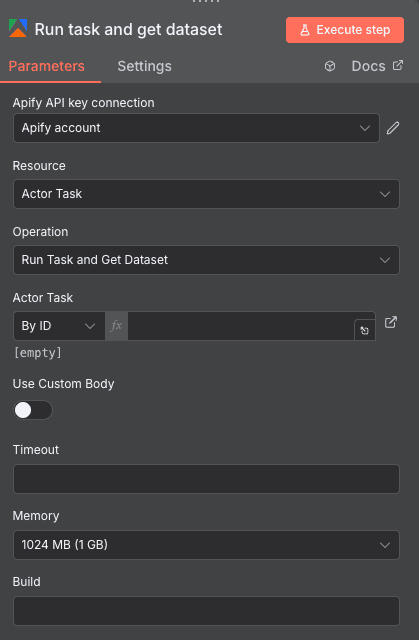Open the expression editor expand icon
The image size is (419, 640).
[364, 330]
